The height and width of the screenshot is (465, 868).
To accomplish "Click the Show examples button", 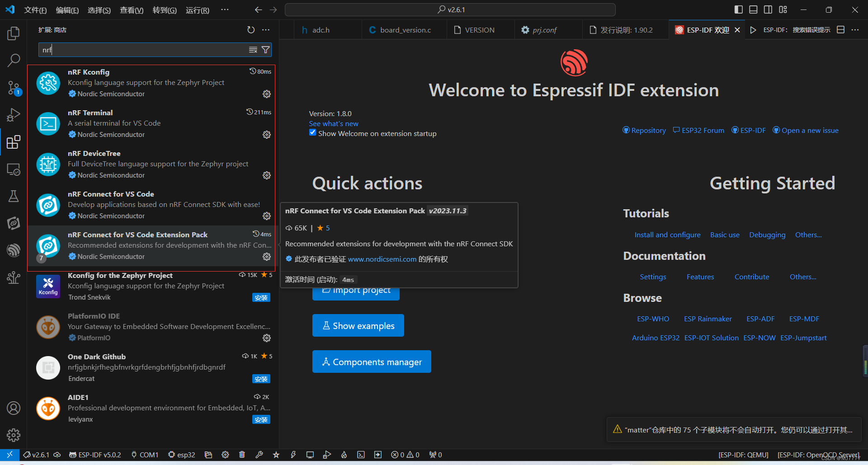I will (358, 325).
